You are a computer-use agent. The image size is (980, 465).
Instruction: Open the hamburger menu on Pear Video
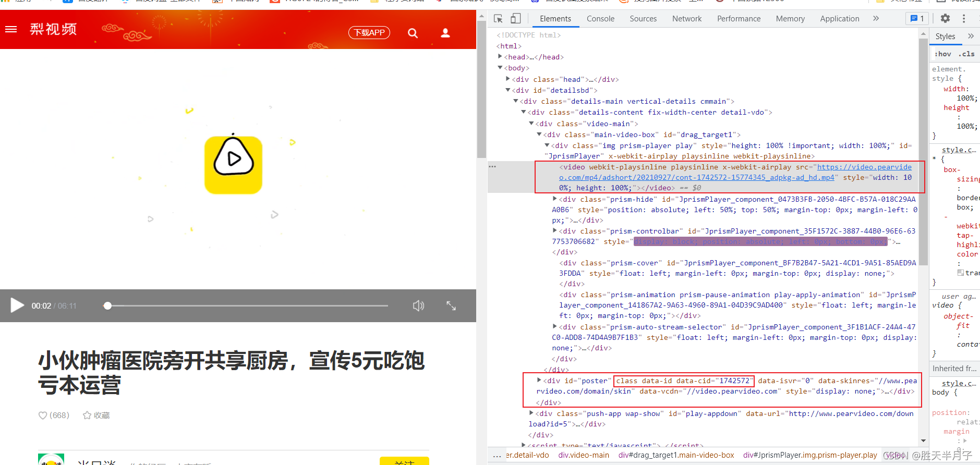[11, 29]
